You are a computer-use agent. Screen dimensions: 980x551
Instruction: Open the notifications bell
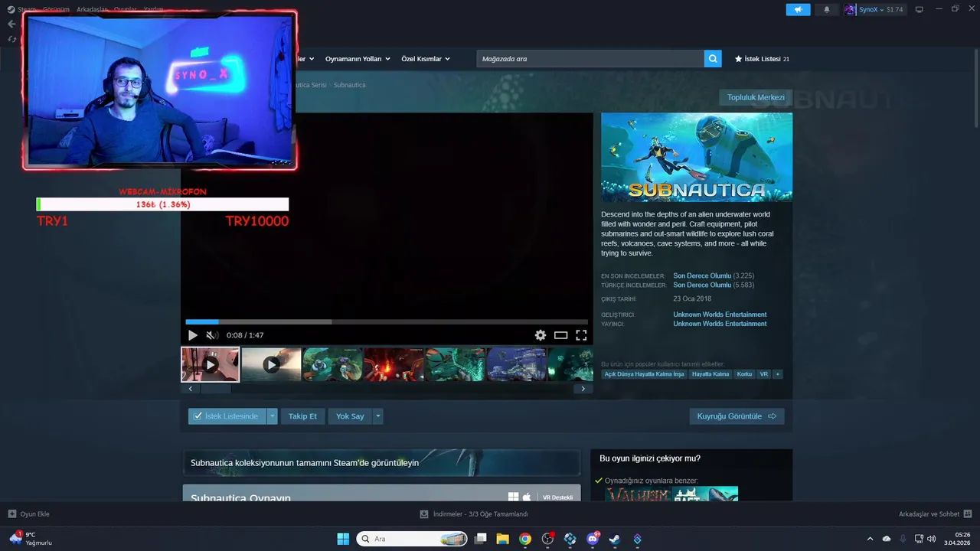(826, 10)
